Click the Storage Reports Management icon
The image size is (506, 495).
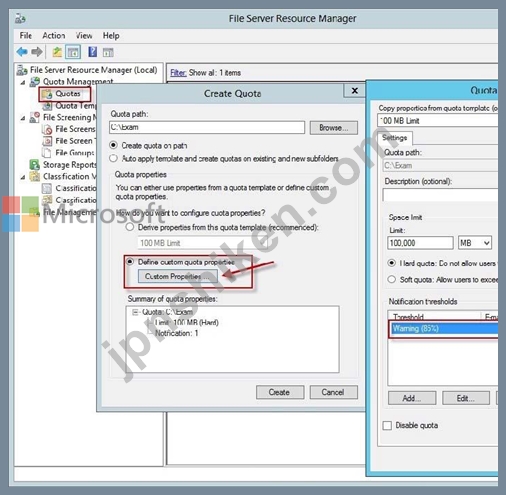pos(35,165)
